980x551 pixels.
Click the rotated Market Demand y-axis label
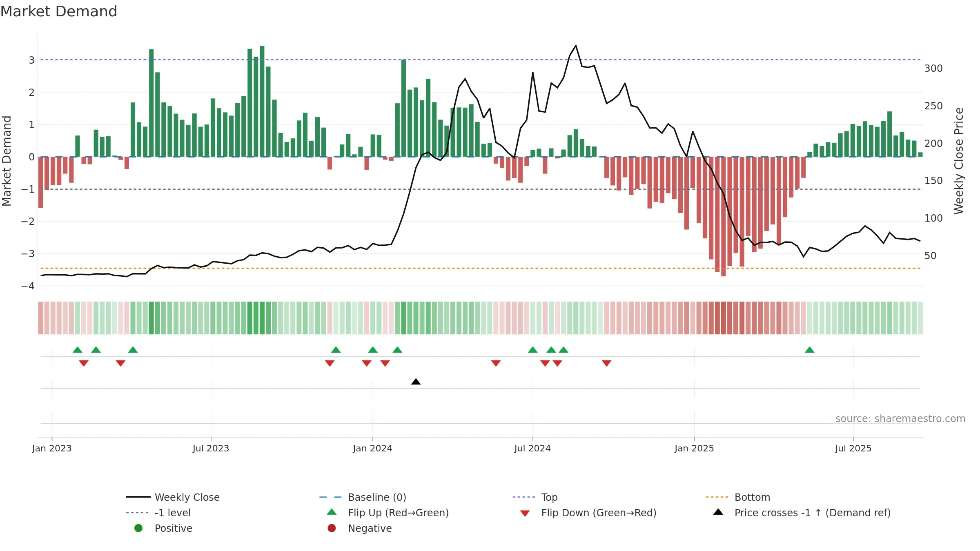click(x=7, y=161)
